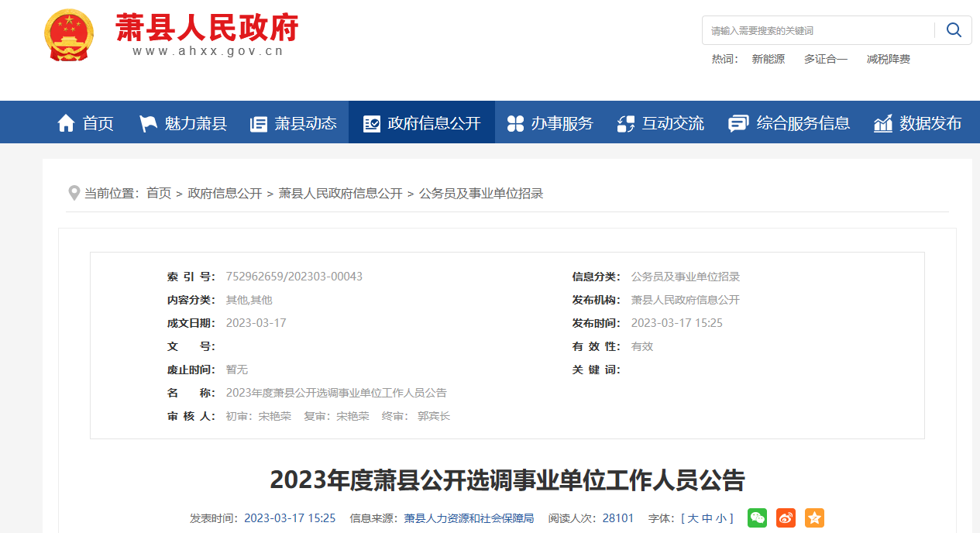Click the national emblem logo
The height and width of the screenshot is (533, 980).
click(x=69, y=36)
